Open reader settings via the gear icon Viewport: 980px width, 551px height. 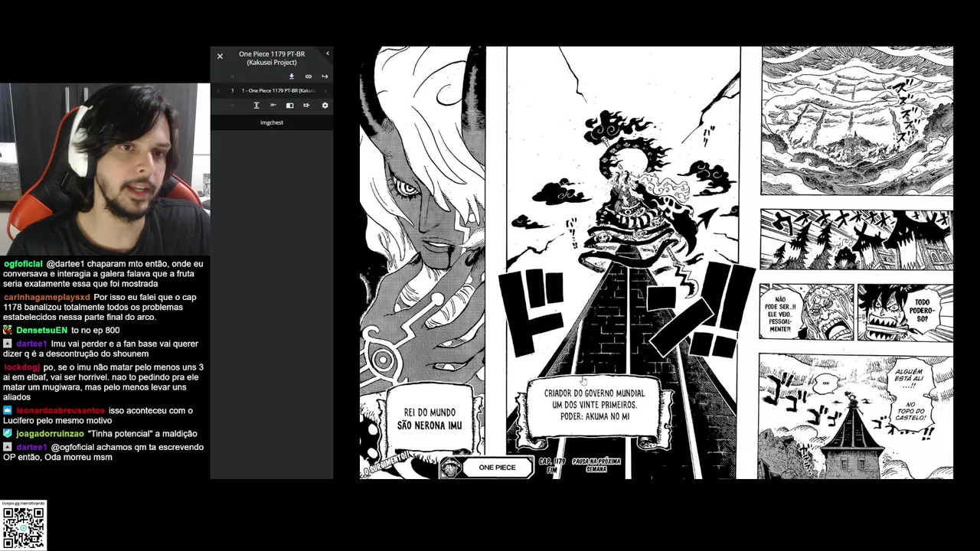click(x=325, y=105)
